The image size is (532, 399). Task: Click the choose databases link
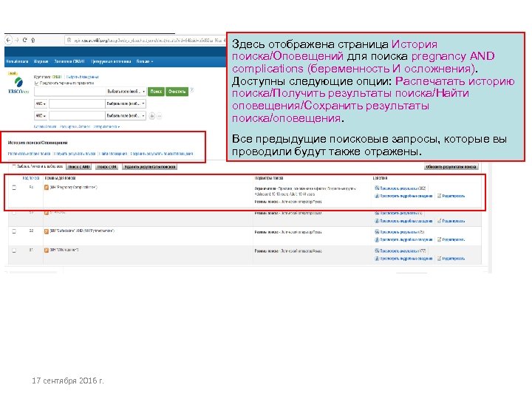click(83, 77)
